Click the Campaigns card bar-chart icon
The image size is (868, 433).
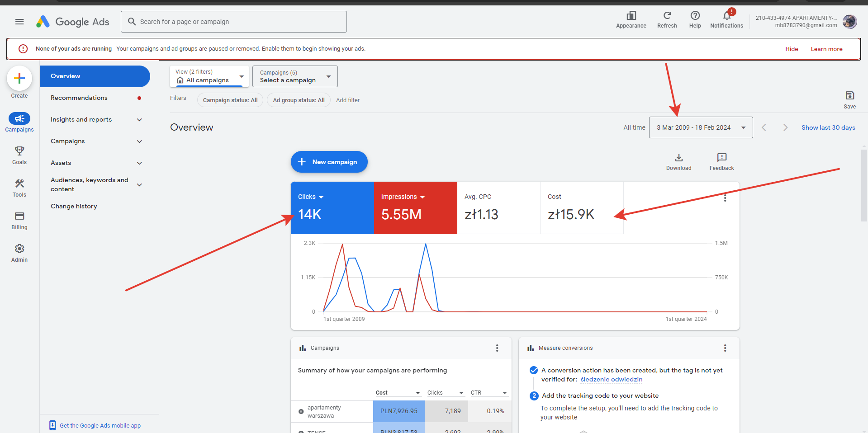click(303, 348)
